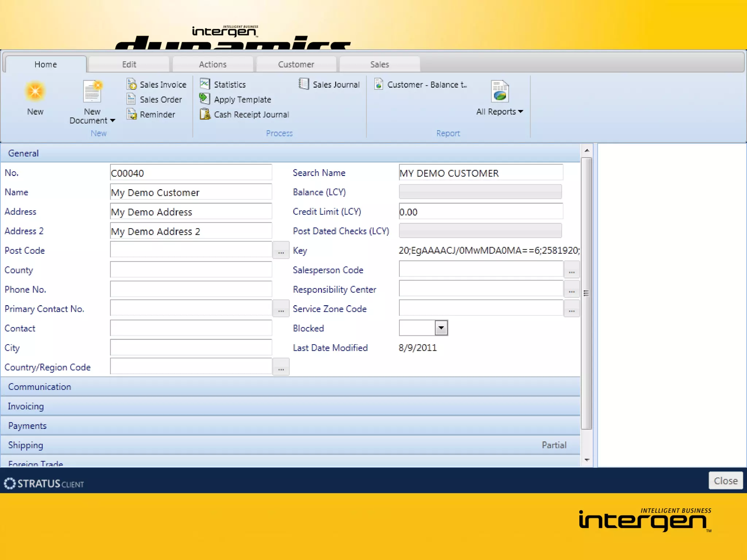Open the Blocked dropdown

pyautogui.click(x=441, y=328)
